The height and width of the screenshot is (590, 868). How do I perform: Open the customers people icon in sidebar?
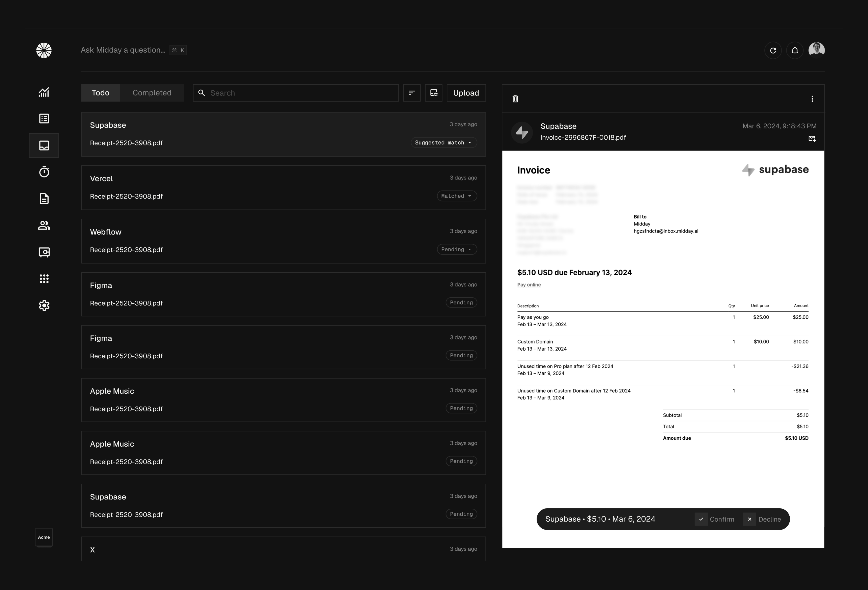coord(44,225)
